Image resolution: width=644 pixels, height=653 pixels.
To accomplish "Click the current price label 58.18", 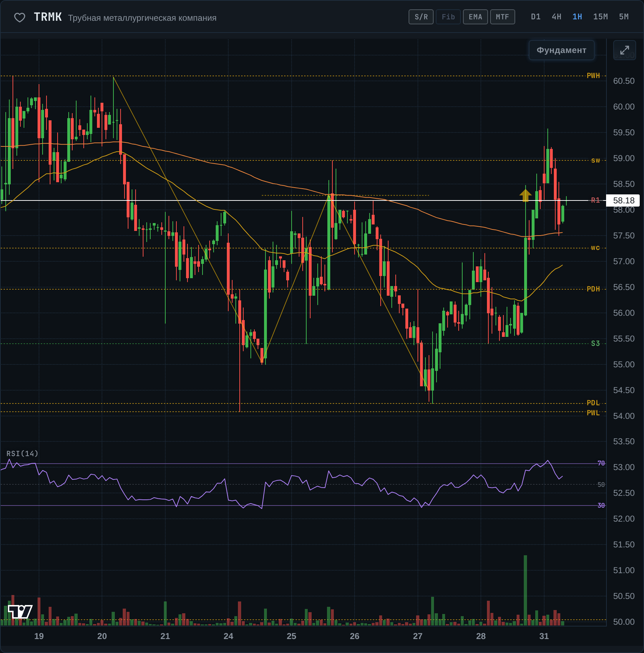I will (624, 200).
